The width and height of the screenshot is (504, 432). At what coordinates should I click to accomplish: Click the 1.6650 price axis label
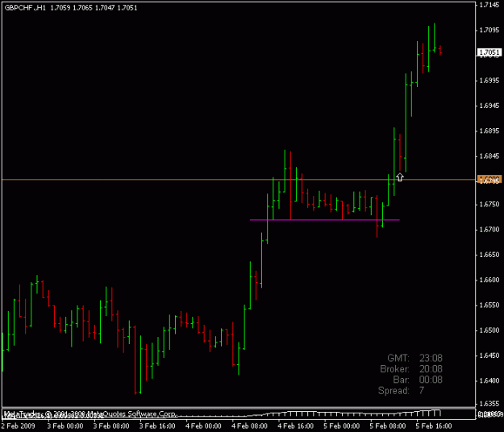489,255
